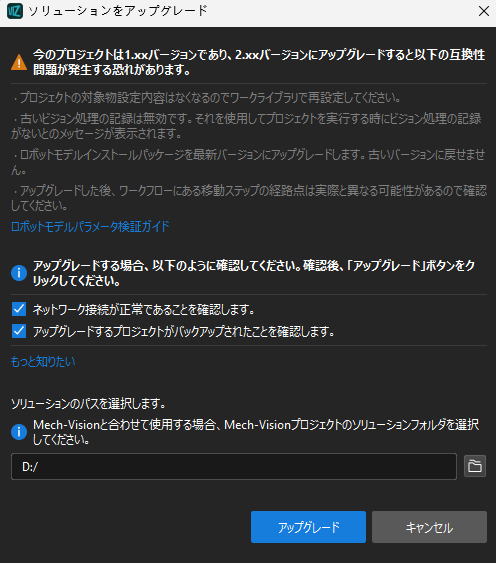The width and height of the screenshot is (496, 563).
Task: Uncheck the ネットワーク接続が正常 checkbox
Action: click(19, 309)
